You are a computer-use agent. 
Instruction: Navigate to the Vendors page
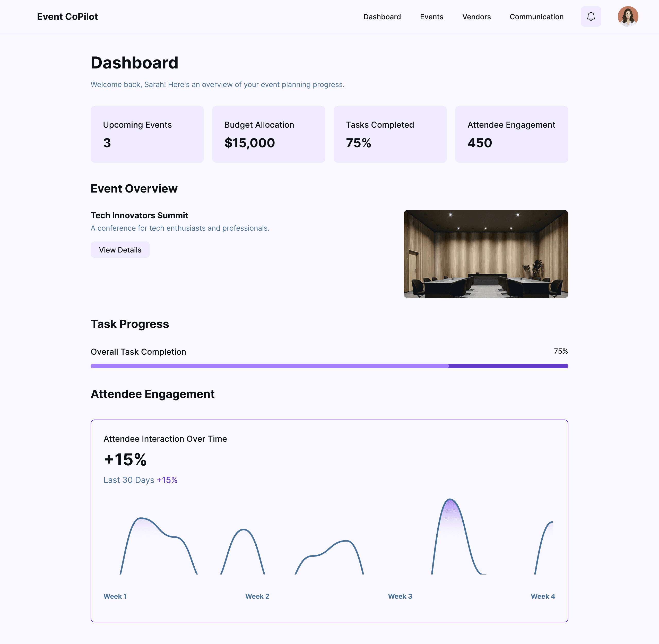coord(476,17)
